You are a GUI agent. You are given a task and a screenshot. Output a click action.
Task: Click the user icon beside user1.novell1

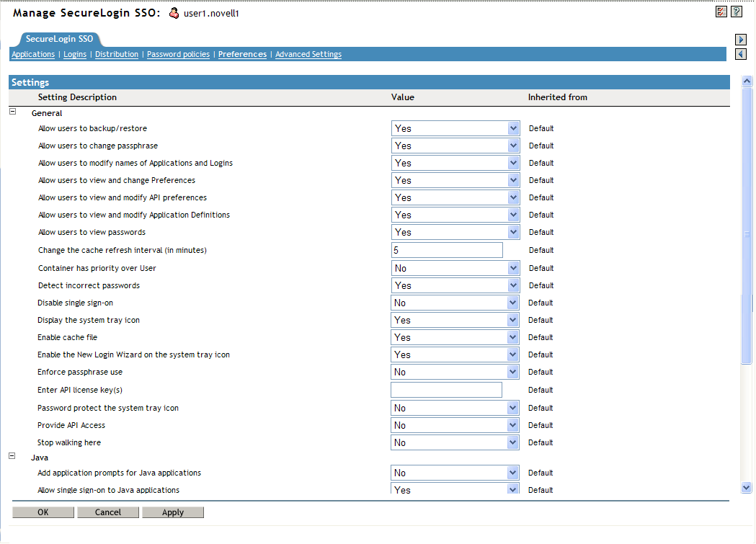173,12
